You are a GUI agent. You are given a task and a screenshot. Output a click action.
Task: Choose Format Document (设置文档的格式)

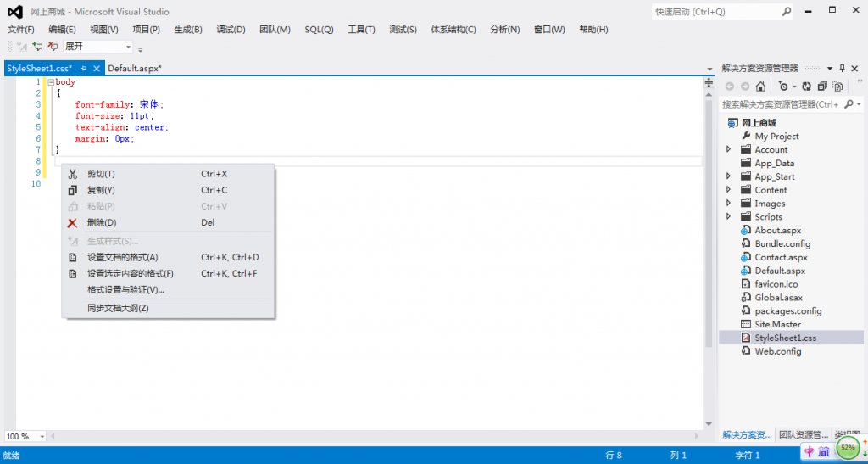tap(169, 258)
